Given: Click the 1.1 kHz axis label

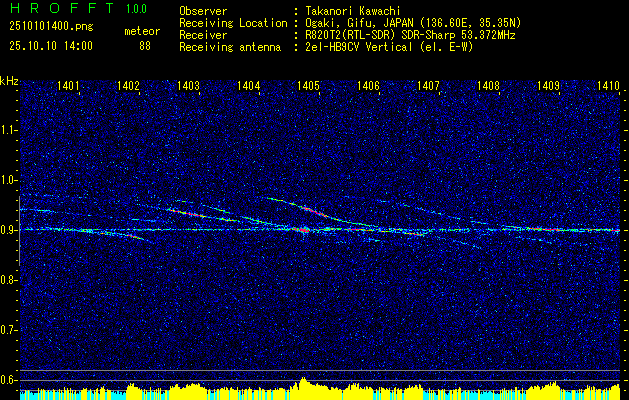Looking at the screenshot, I should click(x=7, y=130).
